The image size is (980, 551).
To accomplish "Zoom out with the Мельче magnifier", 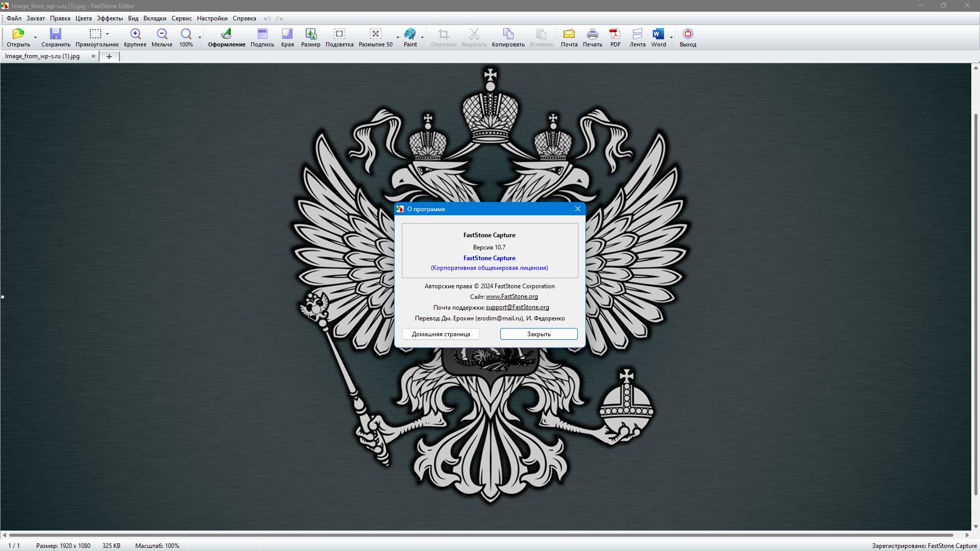I will coord(162,34).
